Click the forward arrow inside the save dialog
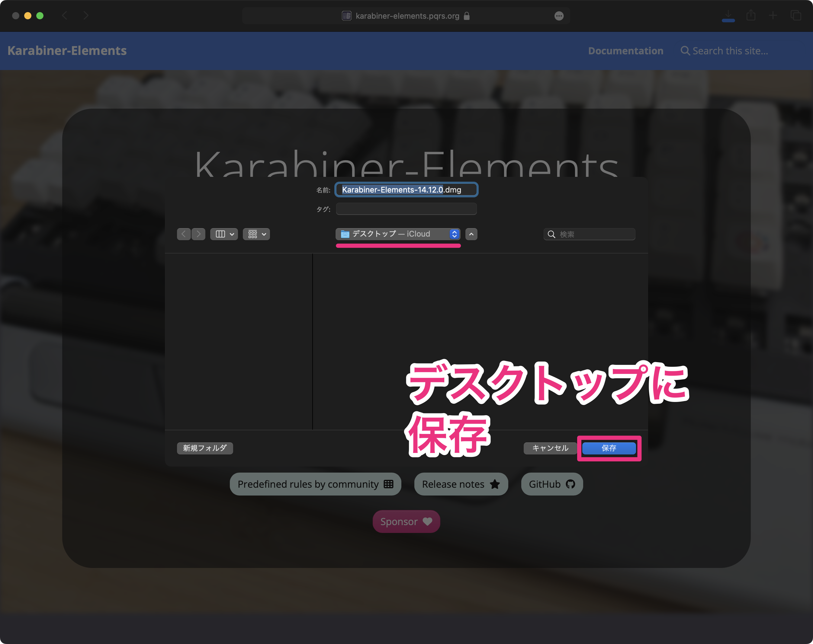813x644 pixels. tap(198, 234)
